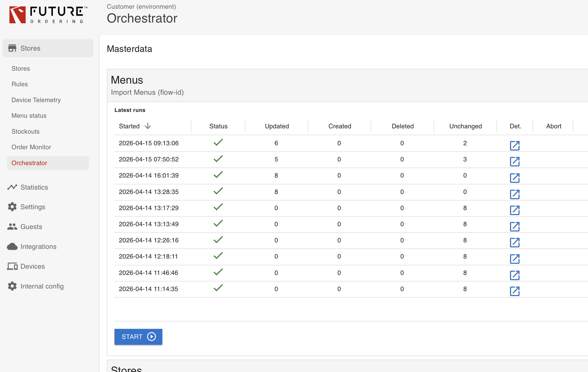Click status checkmark for 16:01:39 run
588x372 pixels.
point(218,175)
